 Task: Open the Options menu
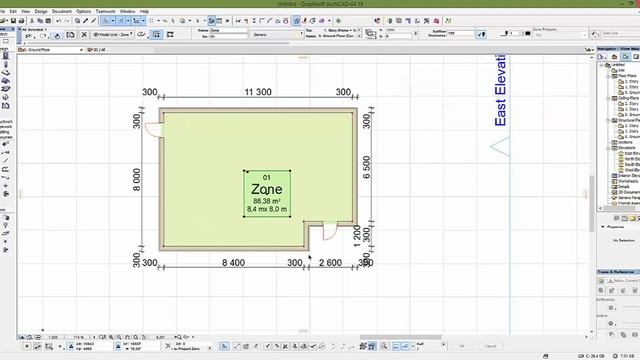(x=83, y=11)
